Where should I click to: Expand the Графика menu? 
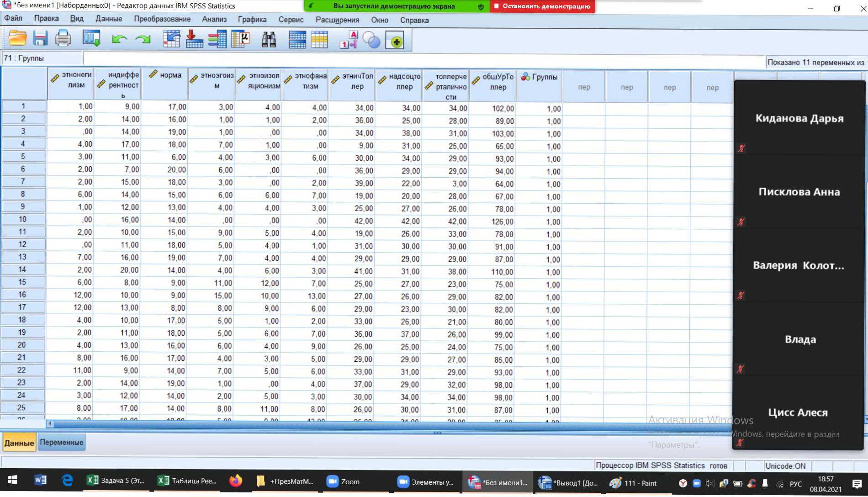tap(252, 19)
